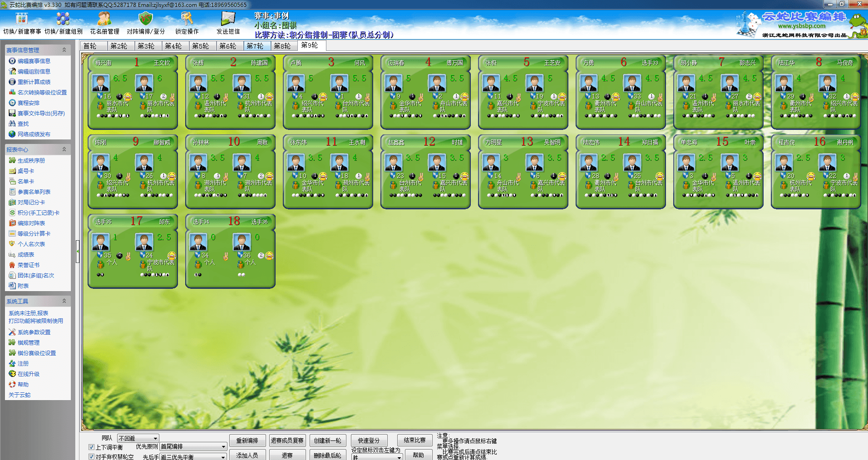Click 重新计算成绩 in sidebar
Screen dimensions: 868x460
(x=30, y=82)
